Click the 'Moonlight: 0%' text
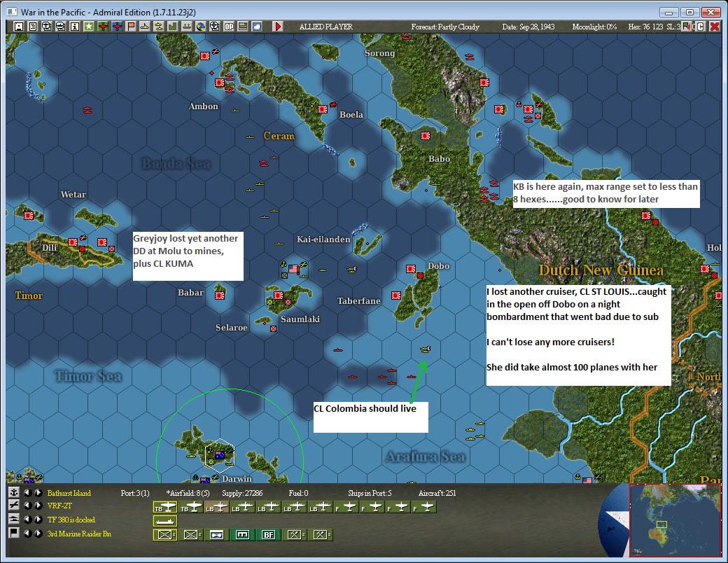 click(x=594, y=27)
